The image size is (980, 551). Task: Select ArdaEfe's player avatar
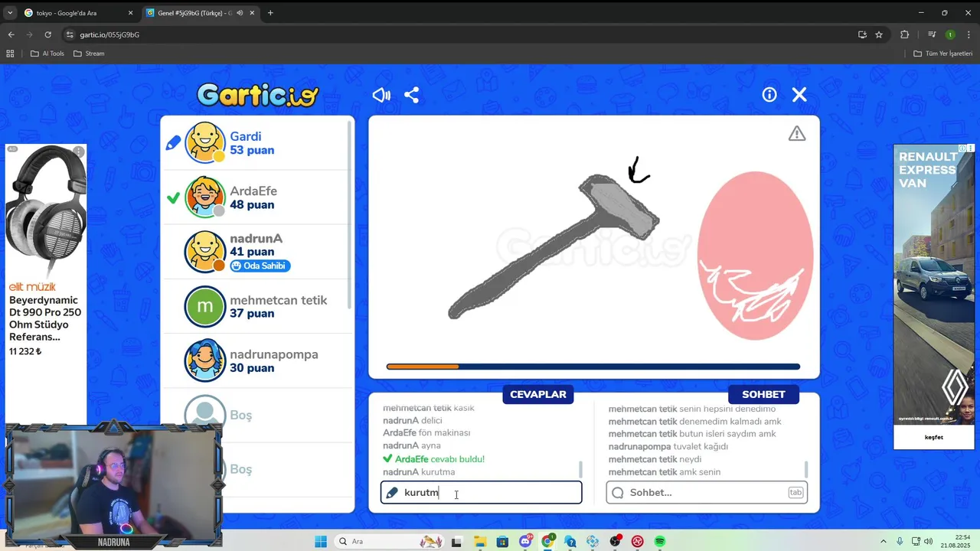[204, 197]
